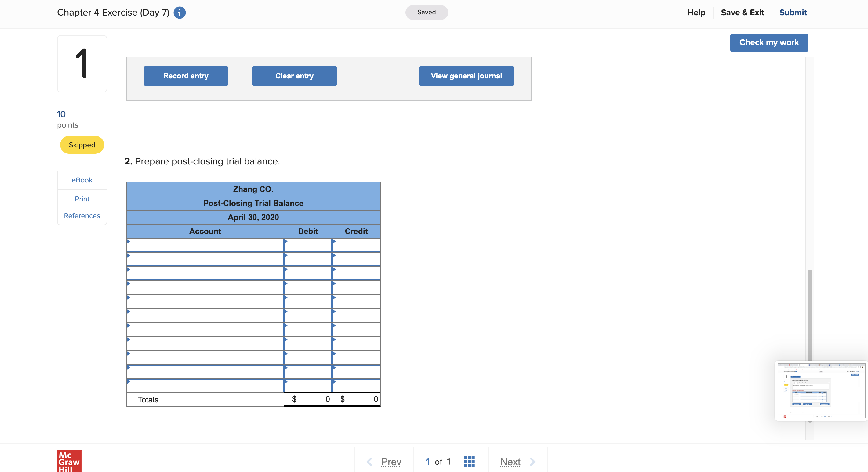The height and width of the screenshot is (472, 868).
Task: Open the question grid navigator icon
Action: tap(469, 462)
